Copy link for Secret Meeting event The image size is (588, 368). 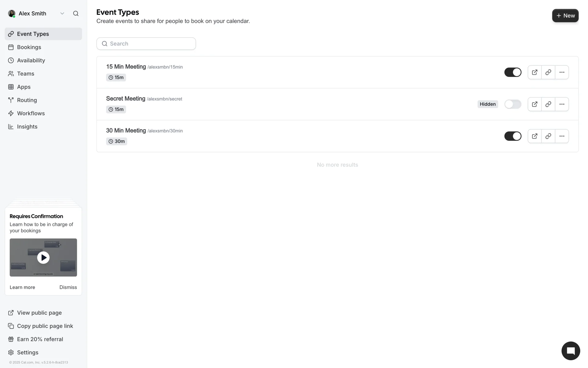pos(548,104)
